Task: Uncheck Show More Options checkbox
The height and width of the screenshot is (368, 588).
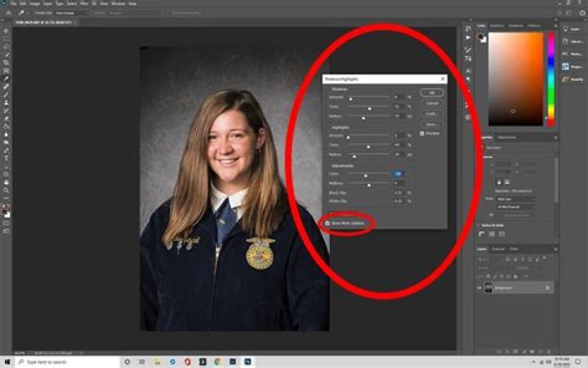Action: [x=327, y=223]
